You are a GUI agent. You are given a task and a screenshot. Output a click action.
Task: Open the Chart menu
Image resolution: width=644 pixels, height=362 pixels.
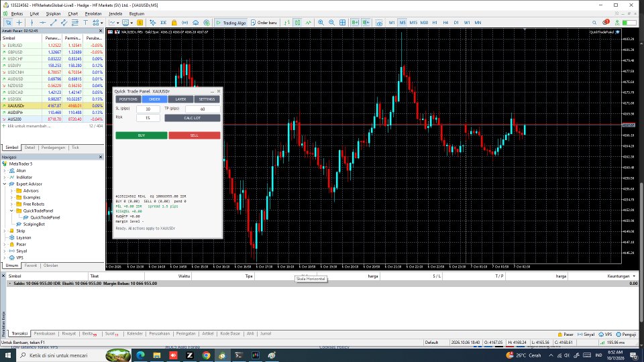[x=72, y=13]
